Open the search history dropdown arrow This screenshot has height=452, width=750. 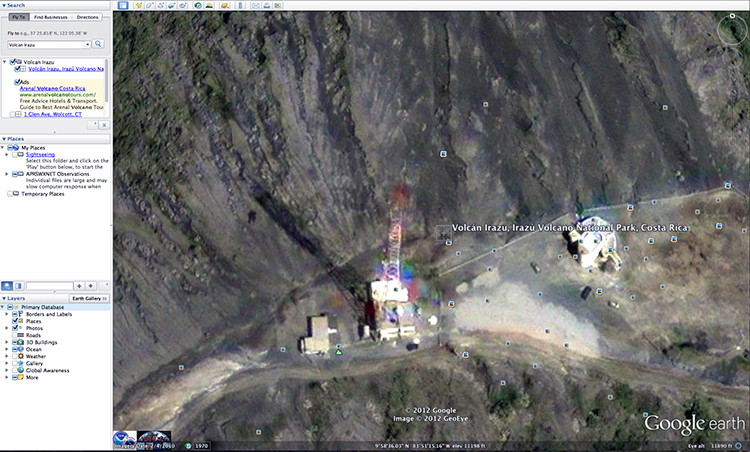(87, 44)
